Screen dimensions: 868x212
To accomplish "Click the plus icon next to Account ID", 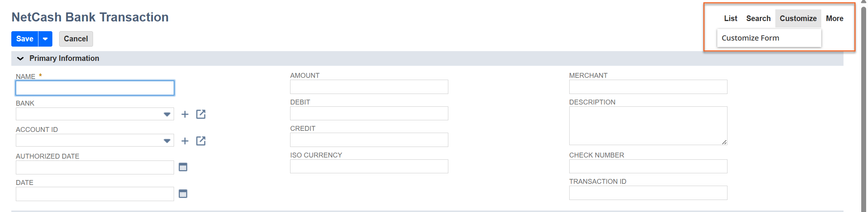I will [x=185, y=141].
